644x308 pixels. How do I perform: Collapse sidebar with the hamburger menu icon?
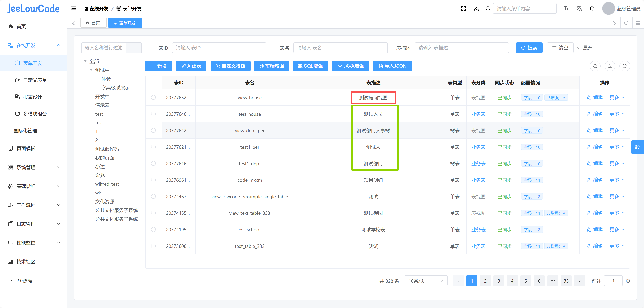point(74,8)
